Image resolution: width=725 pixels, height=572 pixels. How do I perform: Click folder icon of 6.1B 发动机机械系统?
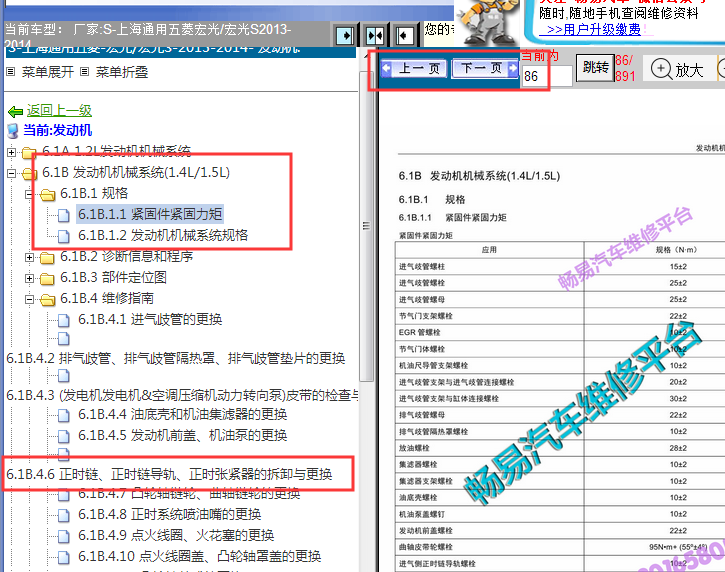pos(30,174)
